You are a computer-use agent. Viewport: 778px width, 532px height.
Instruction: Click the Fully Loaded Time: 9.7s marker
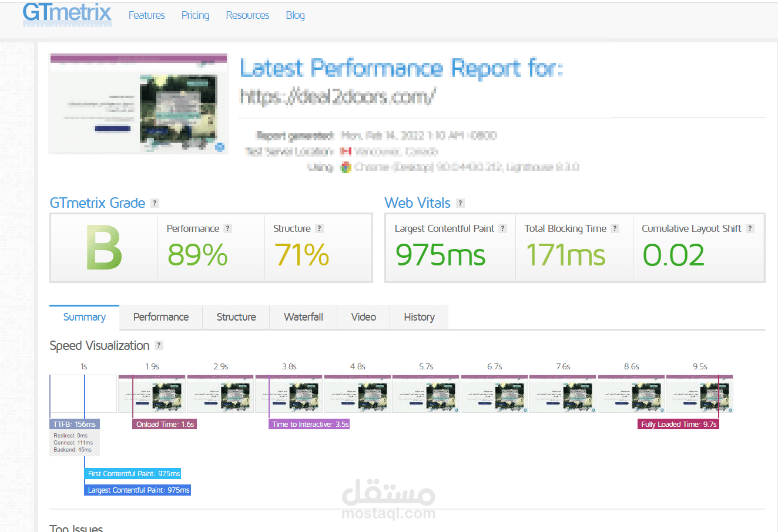point(679,424)
